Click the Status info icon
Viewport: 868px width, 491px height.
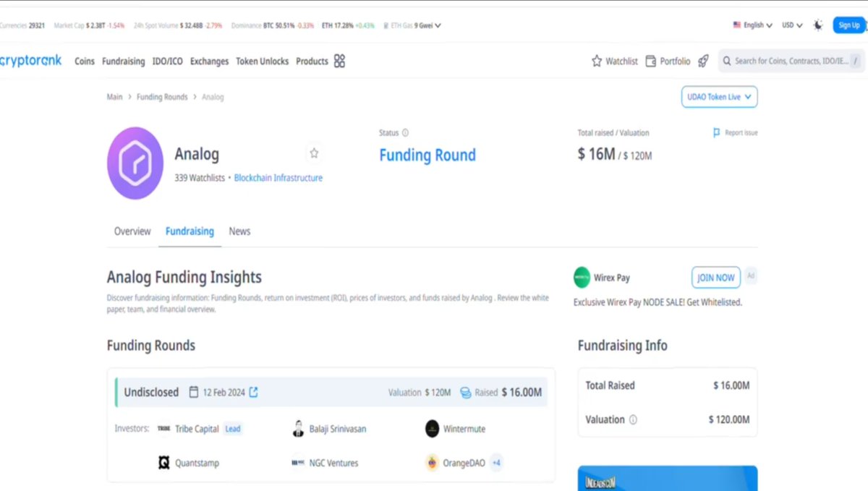coord(405,133)
